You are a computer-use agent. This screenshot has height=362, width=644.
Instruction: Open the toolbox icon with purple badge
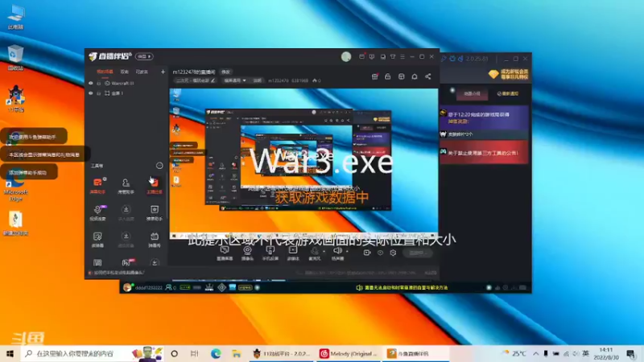97,212
